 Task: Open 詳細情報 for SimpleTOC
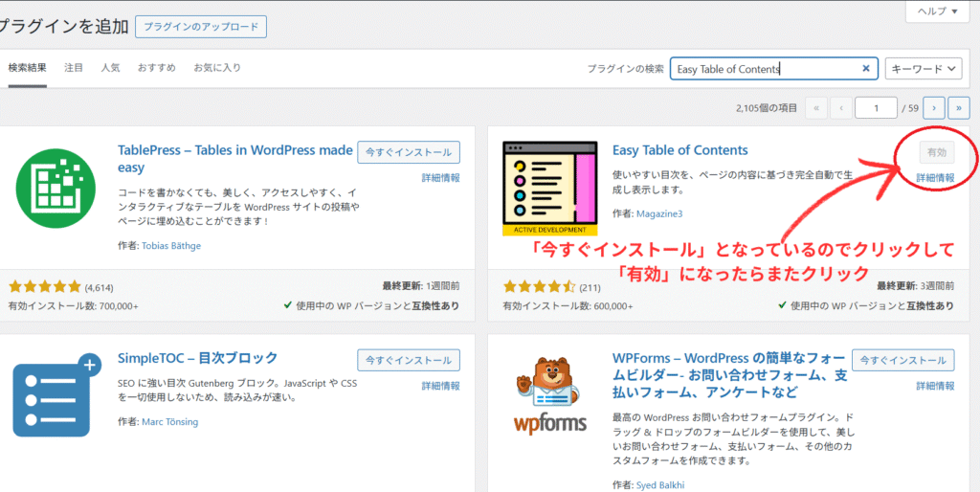click(x=440, y=387)
